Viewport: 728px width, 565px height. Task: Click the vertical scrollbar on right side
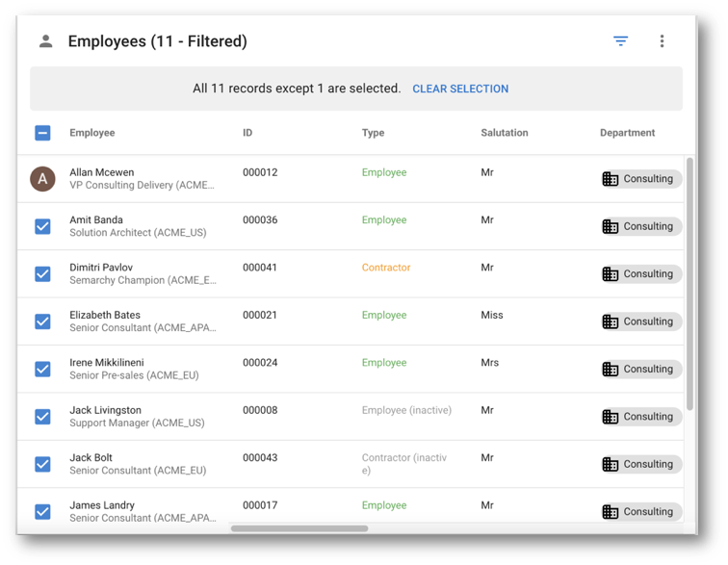coord(689,283)
